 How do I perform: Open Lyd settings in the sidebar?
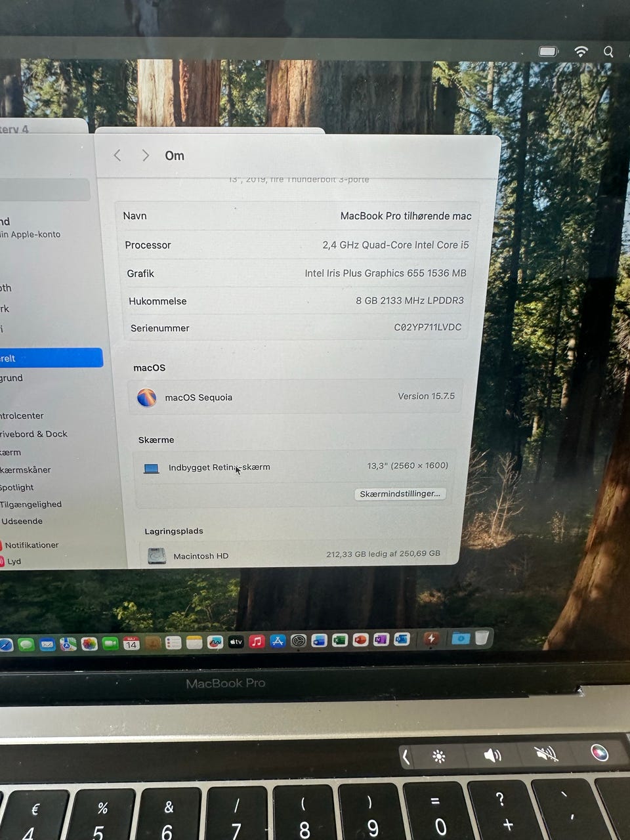click(12, 561)
